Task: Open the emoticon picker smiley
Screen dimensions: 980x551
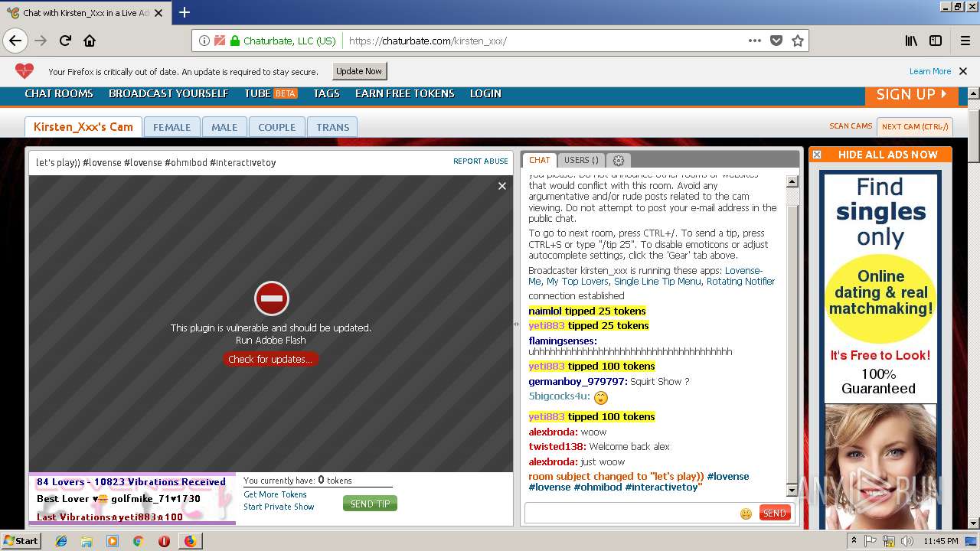Action: point(746,514)
